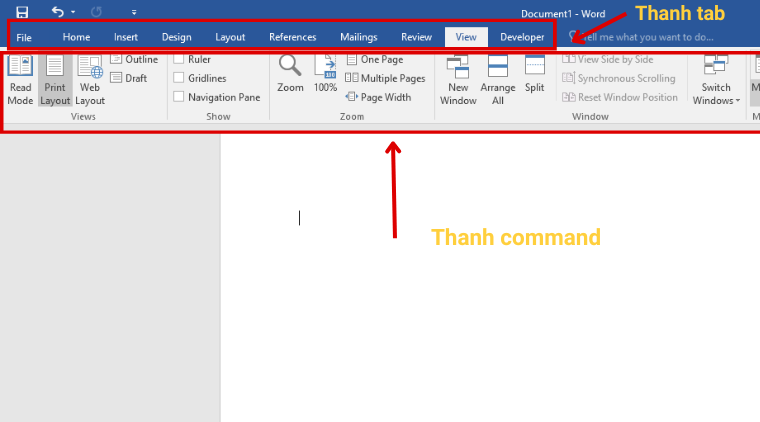Click the Tell me what you want to do box
The height and width of the screenshot is (422, 760).
(x=641, y=37)
